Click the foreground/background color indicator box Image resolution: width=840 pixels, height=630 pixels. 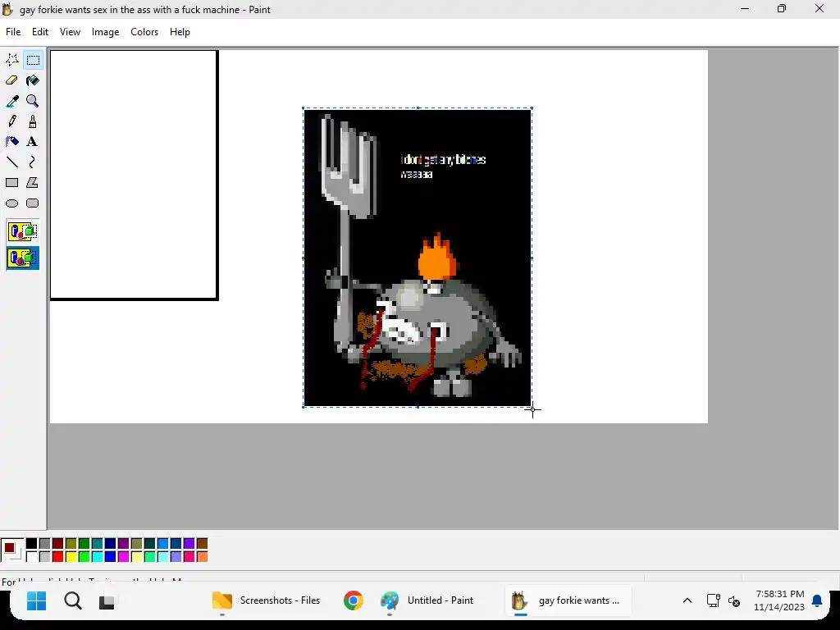pyautogui.click(x=11, y=550)
